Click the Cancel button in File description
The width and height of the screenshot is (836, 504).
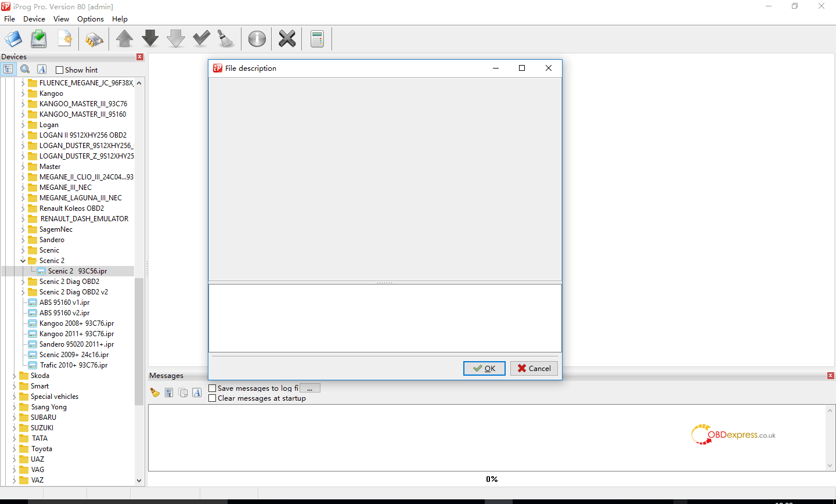pyautogui.click(x=534, y=368)
